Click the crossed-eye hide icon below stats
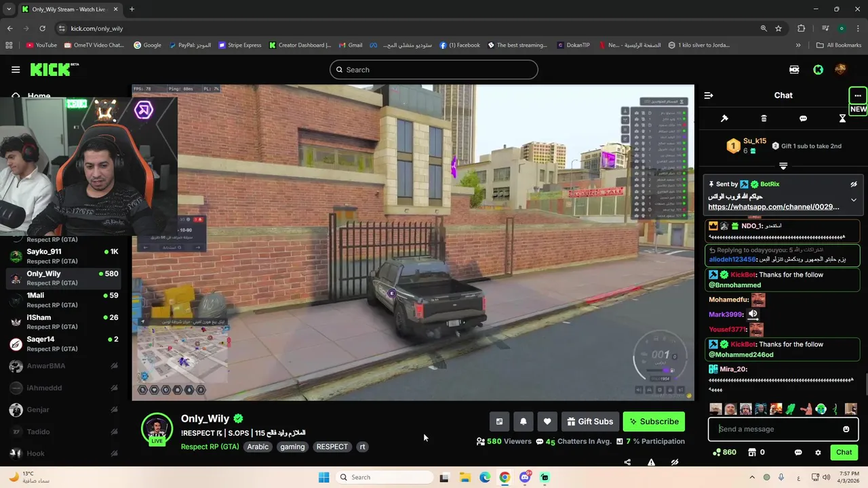The image size is (868, 488). pos(675,462)
